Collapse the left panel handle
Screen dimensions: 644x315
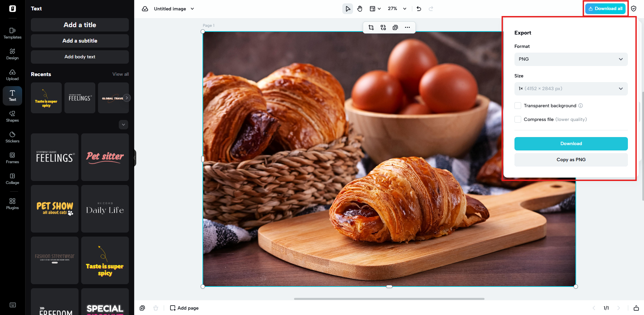(x=135, y=157)
